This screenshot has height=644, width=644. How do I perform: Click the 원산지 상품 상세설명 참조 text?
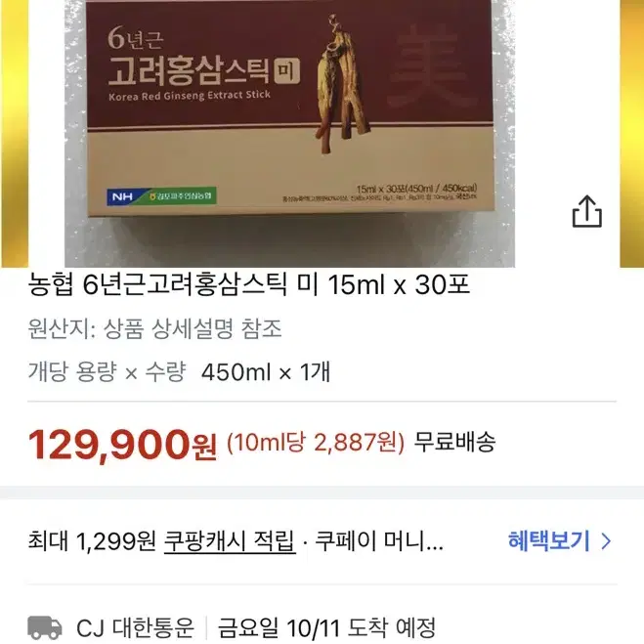point(154,329)
